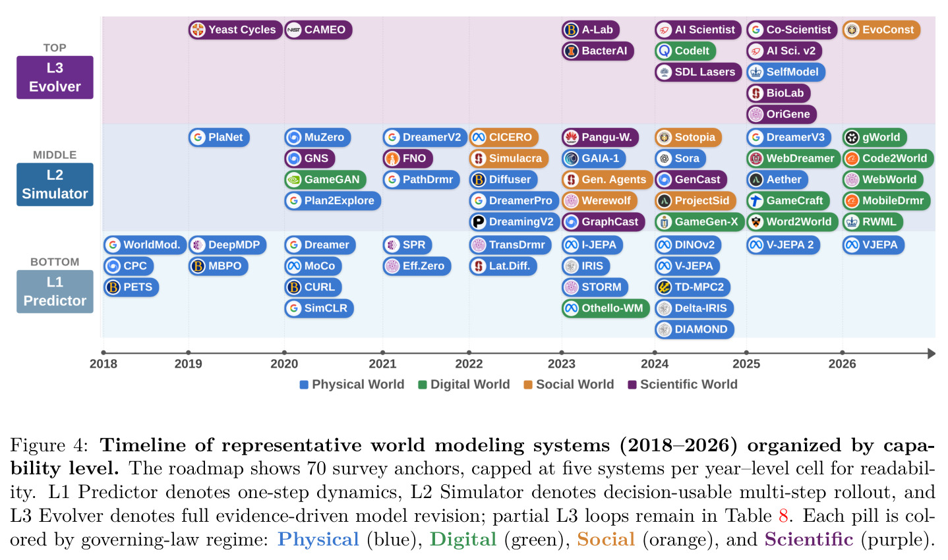Viewport: 948px width, 560px height.
Task: Click the Eff.Zero pill text
Action: coord(424,266)
